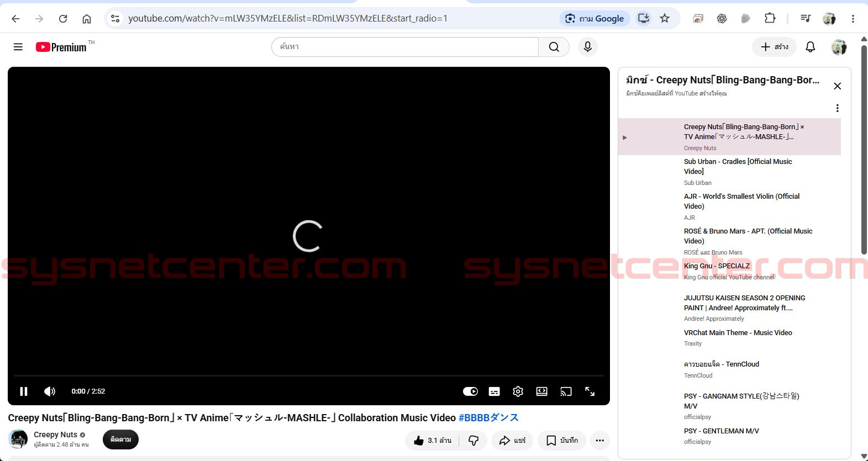The width and height of the screenshot is (868, 461).
Task: Open the mix playlist options menu
Action: coord(838,108)
